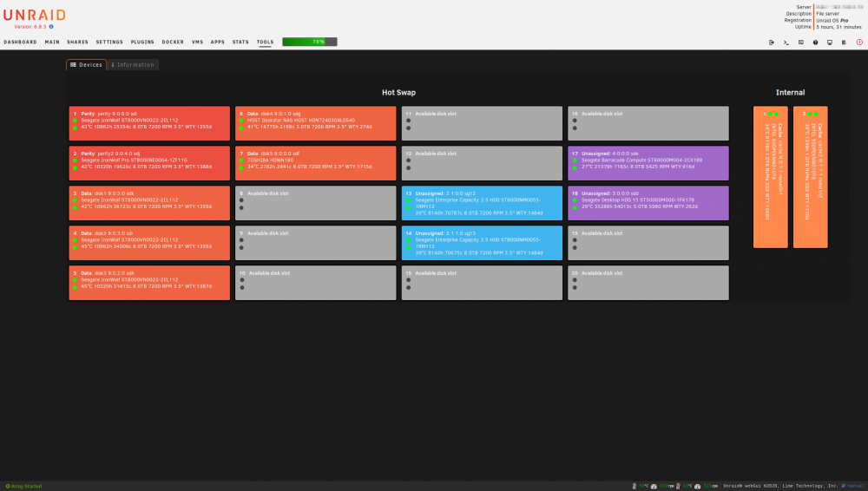Viewport: 868px width, 491px height.
Task: Click the green status dot on parity slot 1
Action: point(75,120)
